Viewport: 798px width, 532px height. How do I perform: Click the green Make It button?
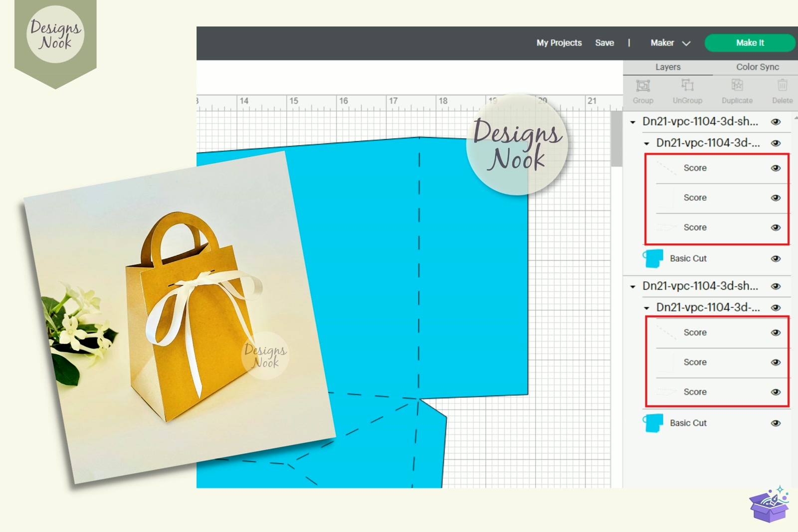[750, 43]
